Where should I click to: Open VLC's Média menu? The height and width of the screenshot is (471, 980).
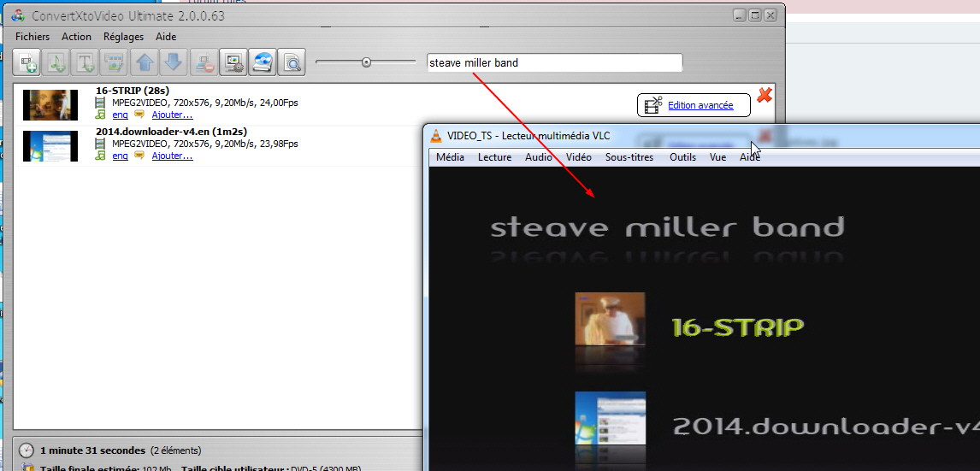450,157
